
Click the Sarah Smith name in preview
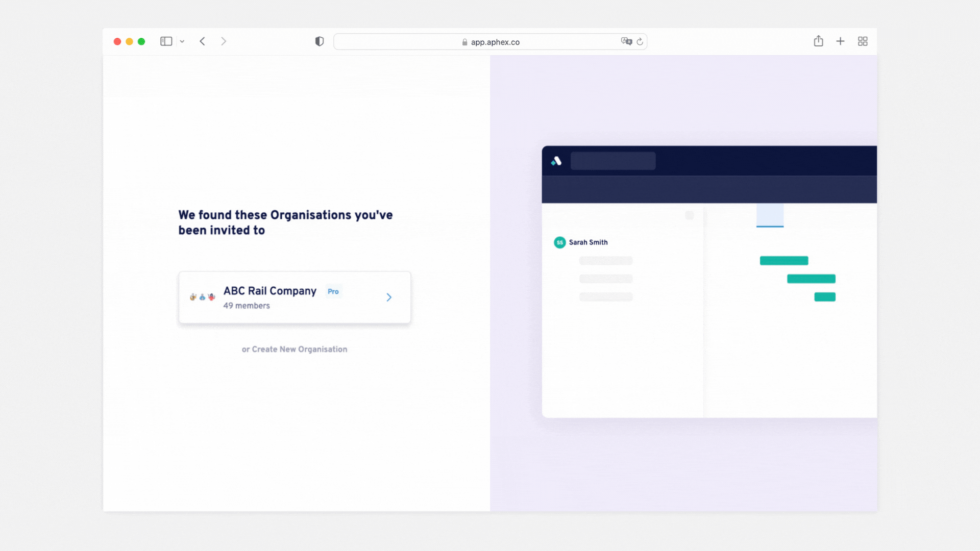pyautogui.click(x=589, y=242)
